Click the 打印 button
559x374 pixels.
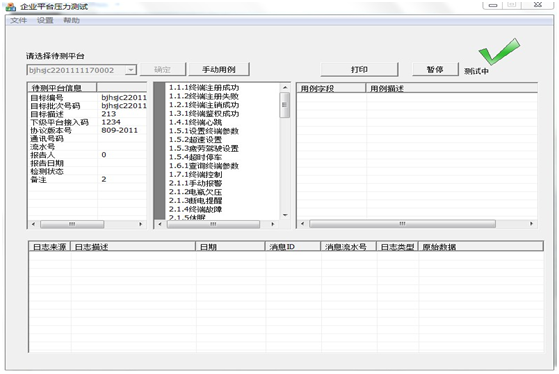pos(359,70)
